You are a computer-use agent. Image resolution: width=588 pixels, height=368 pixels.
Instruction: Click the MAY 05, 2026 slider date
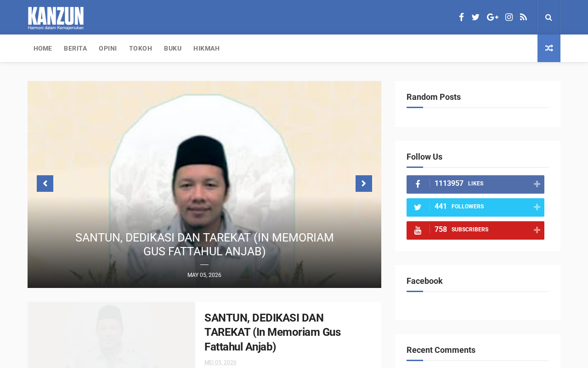[204, 275]
